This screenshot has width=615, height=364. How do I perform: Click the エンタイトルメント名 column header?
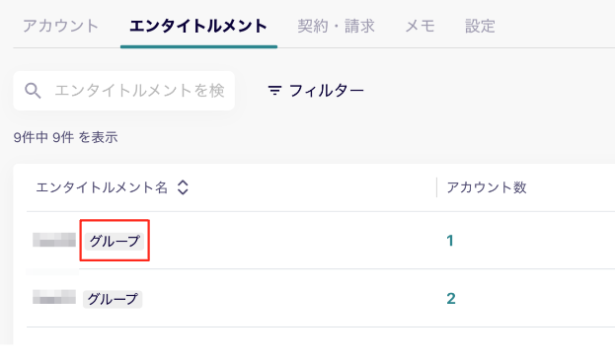(102, 187)
